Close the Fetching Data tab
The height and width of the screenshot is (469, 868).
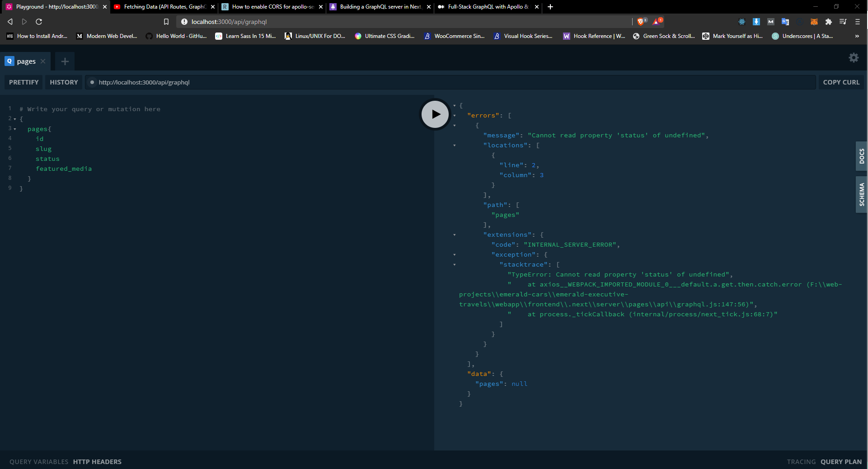coord(213,7)
